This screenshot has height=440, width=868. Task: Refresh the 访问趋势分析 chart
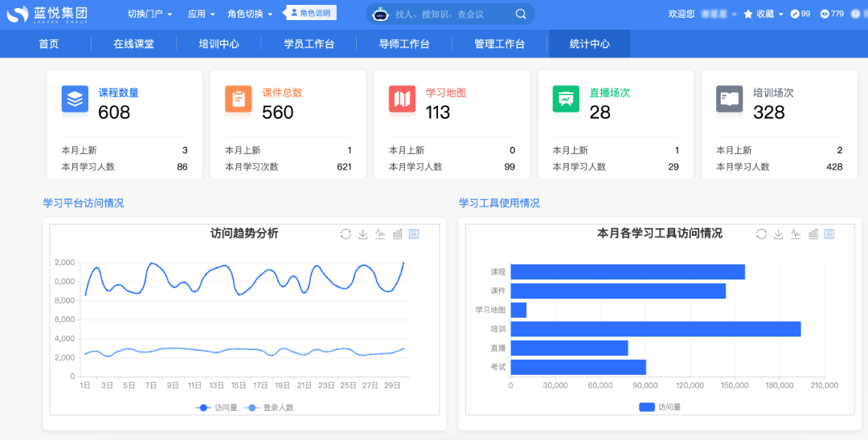(346, 234)
